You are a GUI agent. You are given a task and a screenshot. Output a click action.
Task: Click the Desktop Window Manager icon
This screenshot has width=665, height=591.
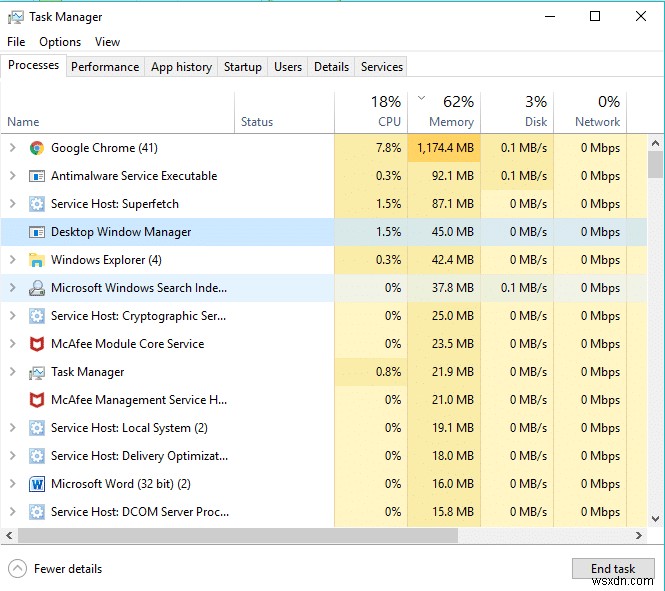(37, 232)
